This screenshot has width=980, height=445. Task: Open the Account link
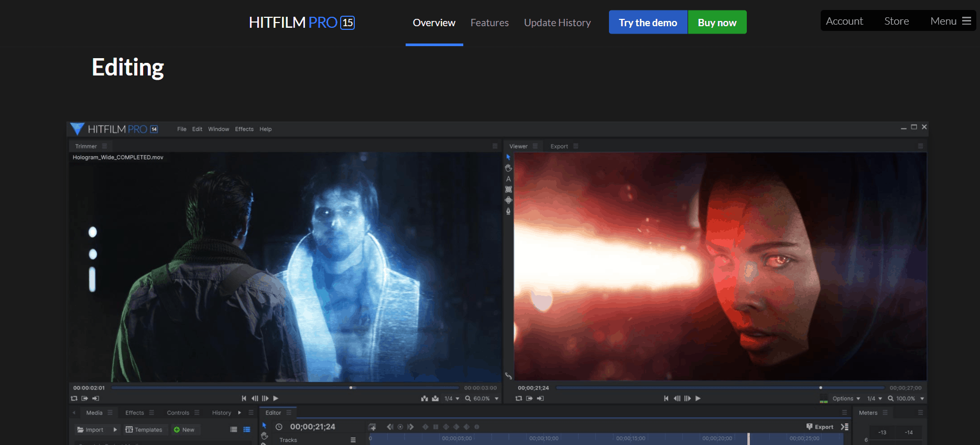[844, 21]
